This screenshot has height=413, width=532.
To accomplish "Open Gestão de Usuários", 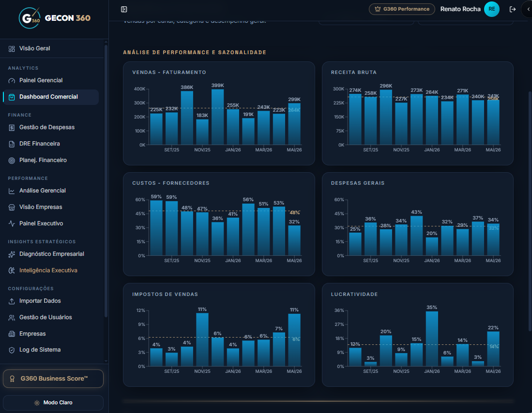I will point(51,317).
